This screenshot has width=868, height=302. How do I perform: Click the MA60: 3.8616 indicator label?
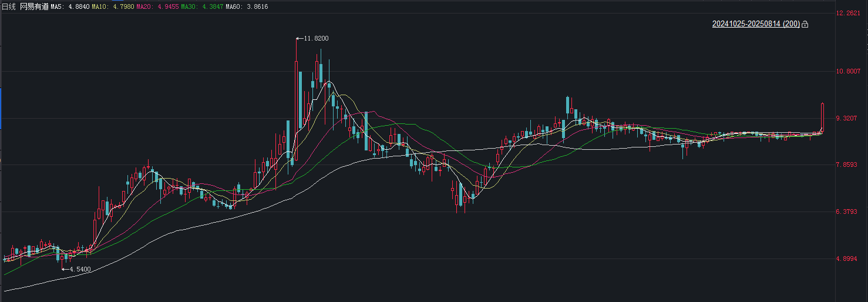pos(247,6)
